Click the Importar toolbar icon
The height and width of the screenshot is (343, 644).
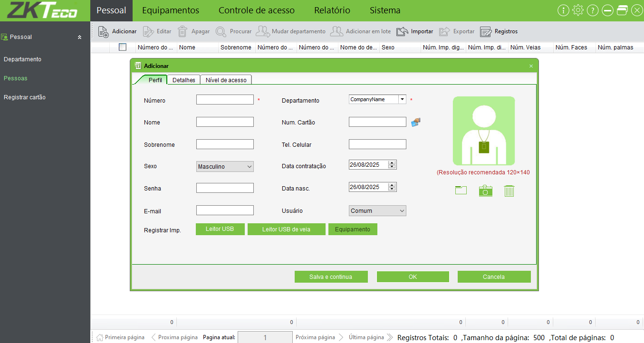coord(403,31)
